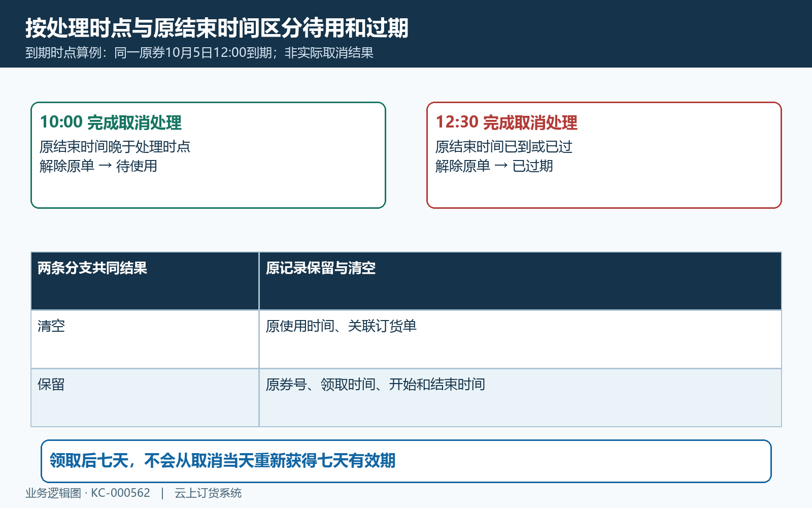Viewport: 812px width, 508px height.
Task: Click the table header 两条分支共同结果
Action: tap(145, 281)
